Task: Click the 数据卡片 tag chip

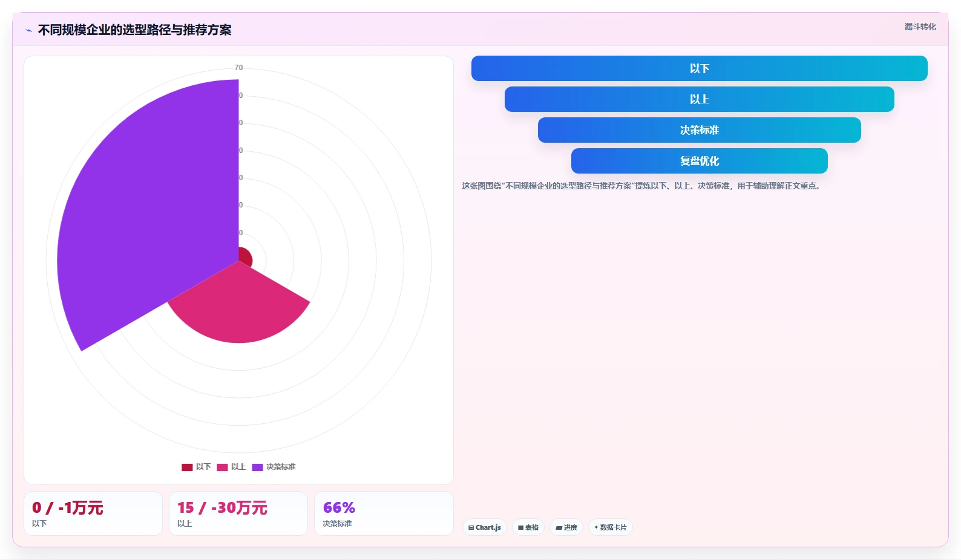Action: pos(611,527)
